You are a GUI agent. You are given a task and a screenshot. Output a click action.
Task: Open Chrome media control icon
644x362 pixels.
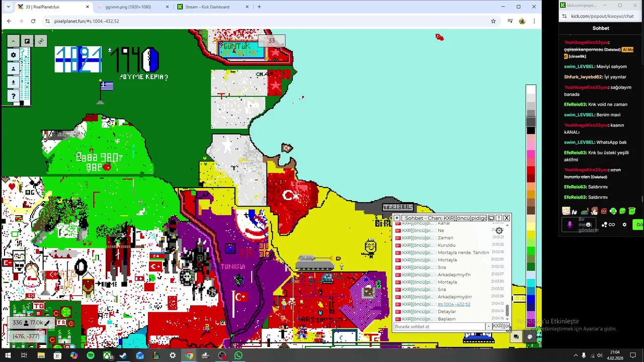[x=510, y=21]
